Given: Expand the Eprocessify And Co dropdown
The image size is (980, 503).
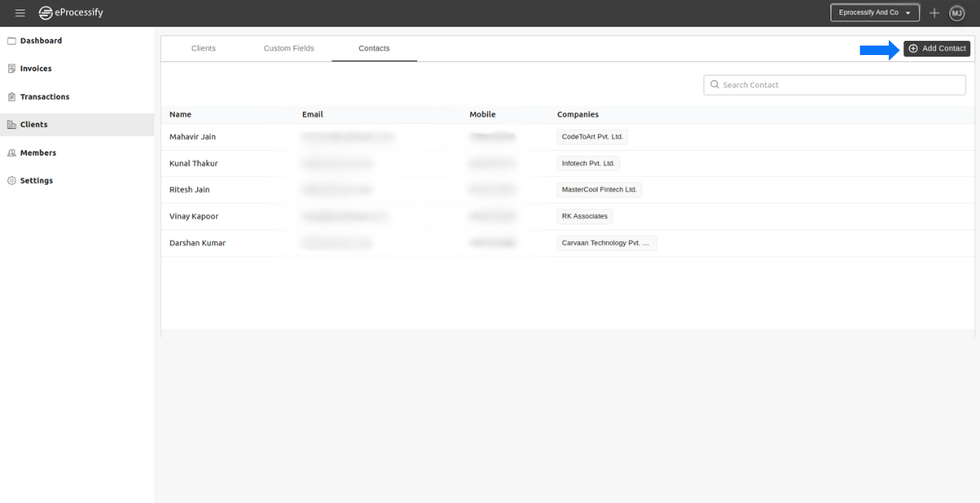Looking at the screenshot, I should coord(875,13).
